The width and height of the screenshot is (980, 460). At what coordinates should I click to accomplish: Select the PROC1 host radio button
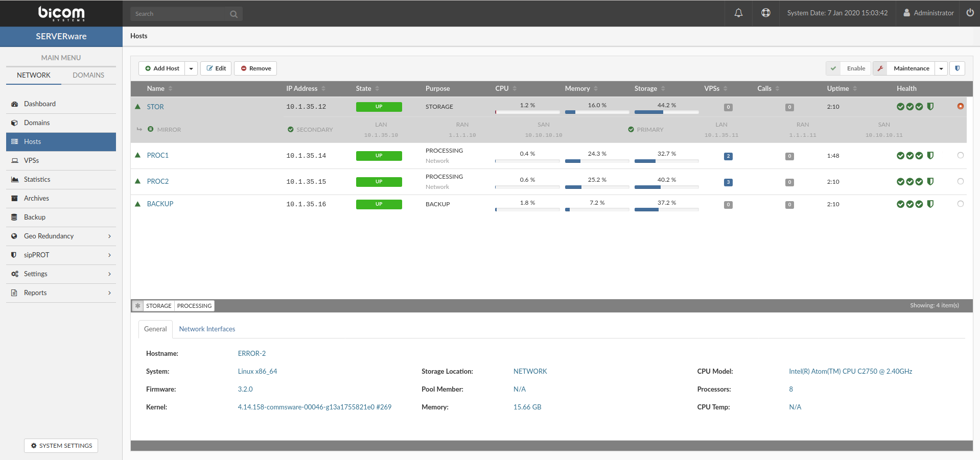(960, 155)
